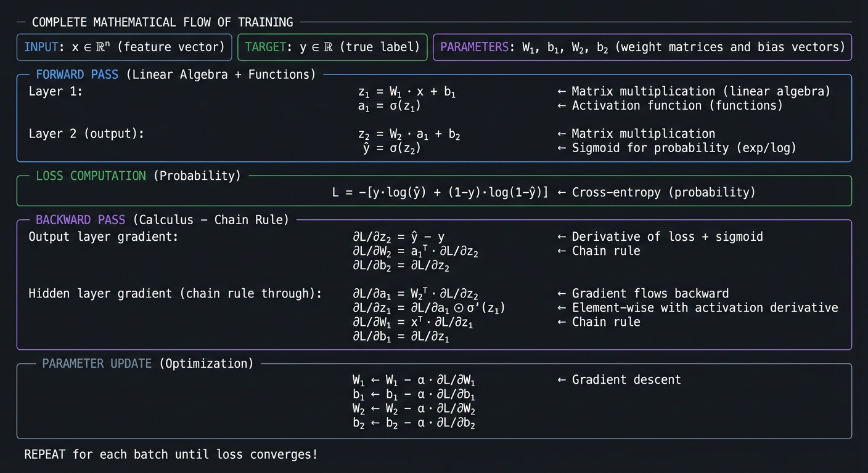868x473 pixels.
Task: Select the Layer 1 label
Action: (54, 91)
